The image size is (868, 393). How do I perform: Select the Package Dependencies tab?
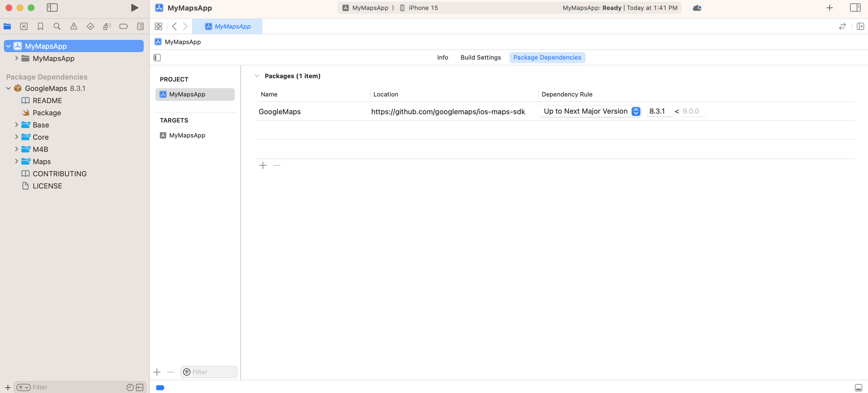coord(547,58)
